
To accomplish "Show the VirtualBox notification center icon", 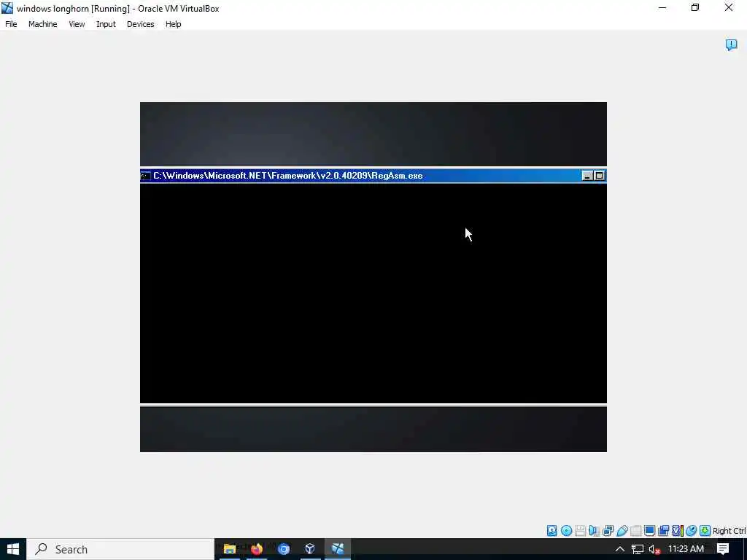I will (x=731, y=44).
